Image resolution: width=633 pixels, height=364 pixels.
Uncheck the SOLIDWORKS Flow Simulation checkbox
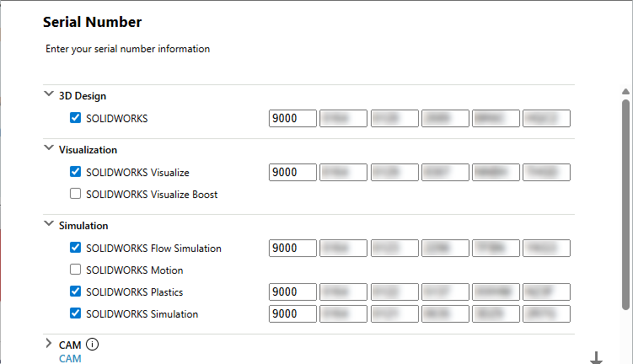76,248
